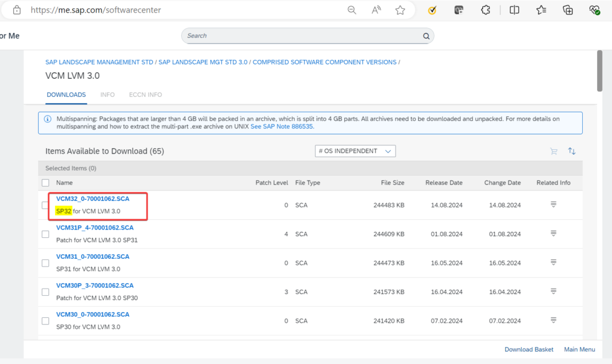Open related info for VCM30_0-70001062.SCA
This screenshot has height=364, width=612.
[553, 320]
